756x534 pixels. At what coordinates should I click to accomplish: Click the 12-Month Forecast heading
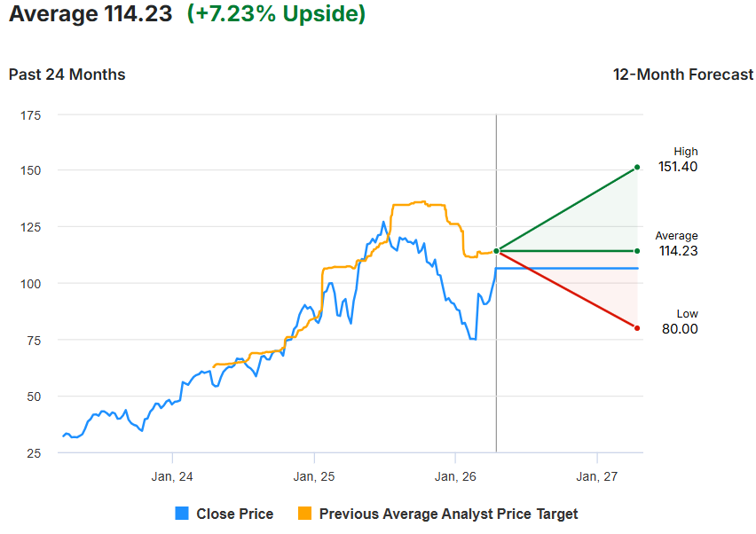pos(682,75)
